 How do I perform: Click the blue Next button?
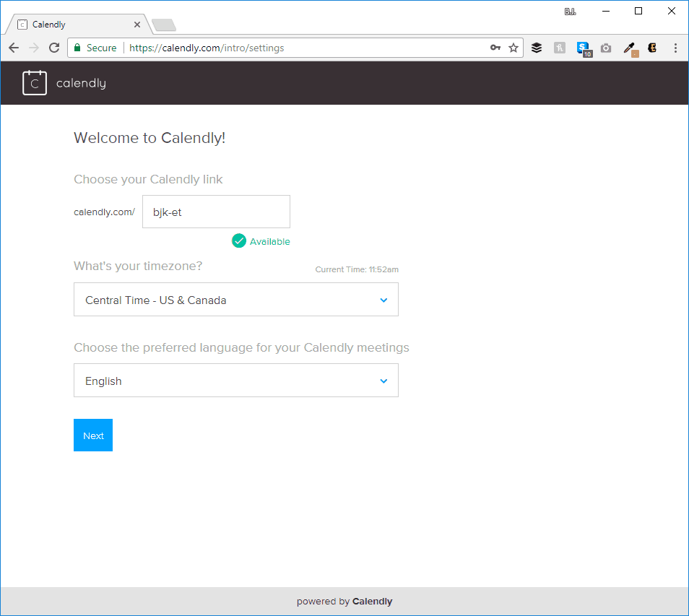(x=93, y=435)
